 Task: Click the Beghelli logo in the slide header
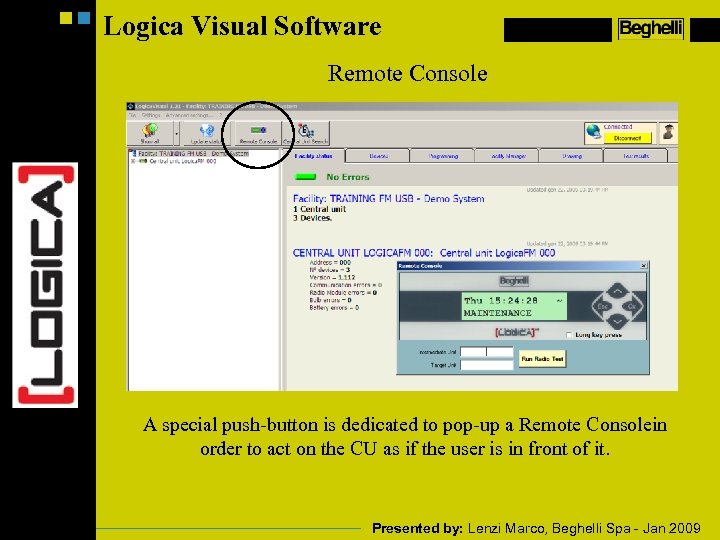click(651, 29)
